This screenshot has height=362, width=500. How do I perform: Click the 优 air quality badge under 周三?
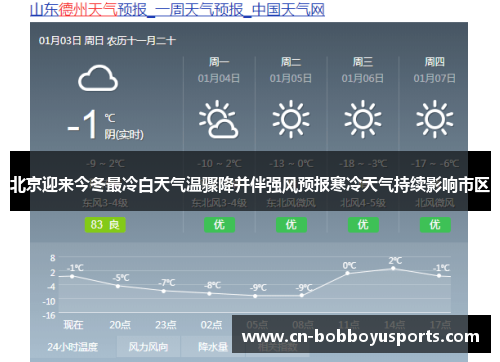click(363, 225)
